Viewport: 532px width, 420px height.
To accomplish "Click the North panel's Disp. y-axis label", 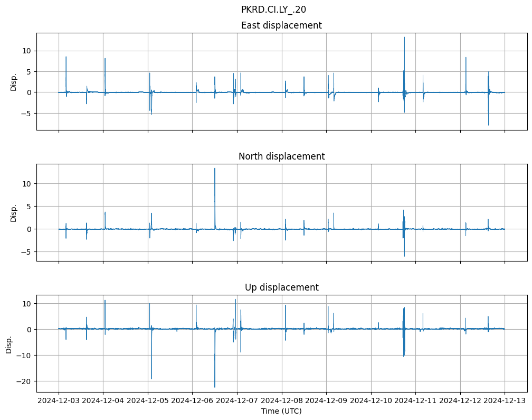I will [x=14, y=212].
